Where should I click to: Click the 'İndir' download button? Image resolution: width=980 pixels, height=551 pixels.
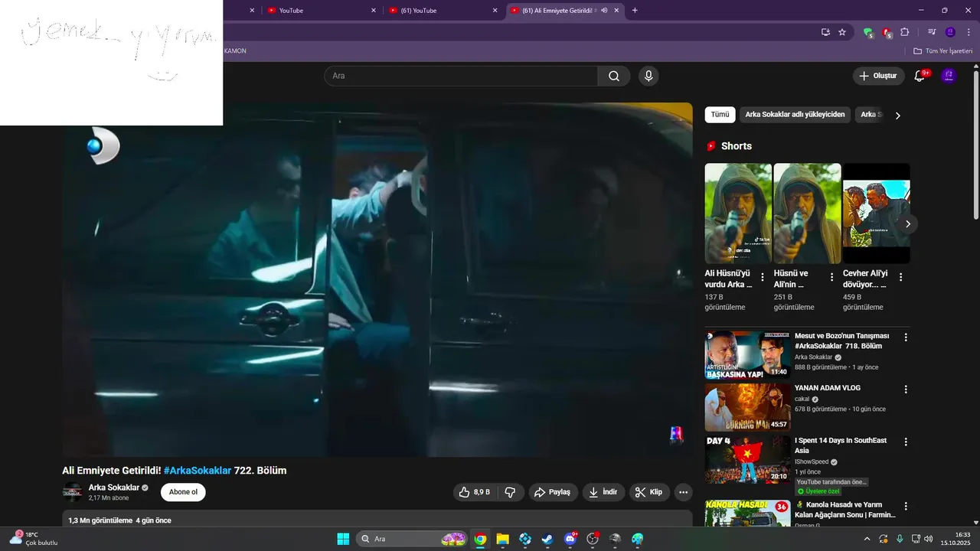coord(603,492)
